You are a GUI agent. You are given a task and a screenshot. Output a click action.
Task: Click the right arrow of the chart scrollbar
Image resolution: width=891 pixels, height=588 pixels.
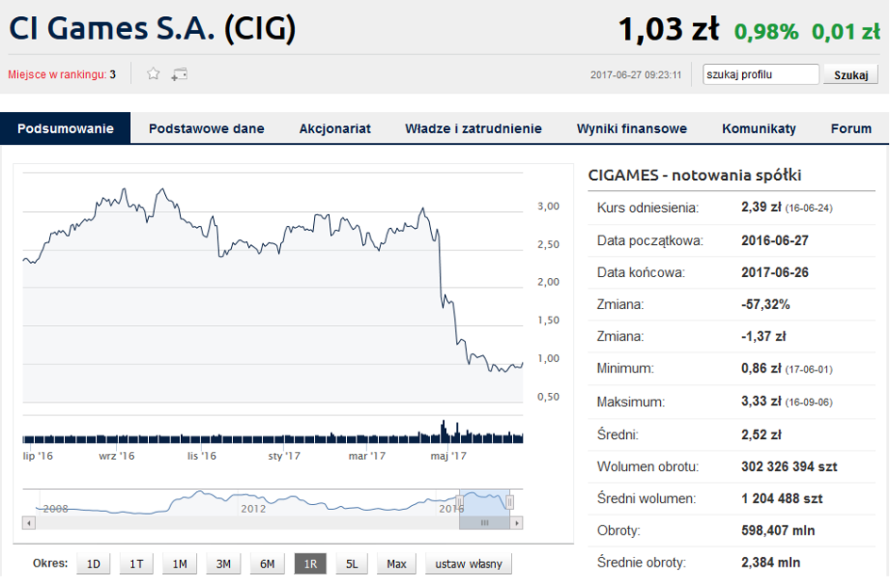tap(517, 523)
